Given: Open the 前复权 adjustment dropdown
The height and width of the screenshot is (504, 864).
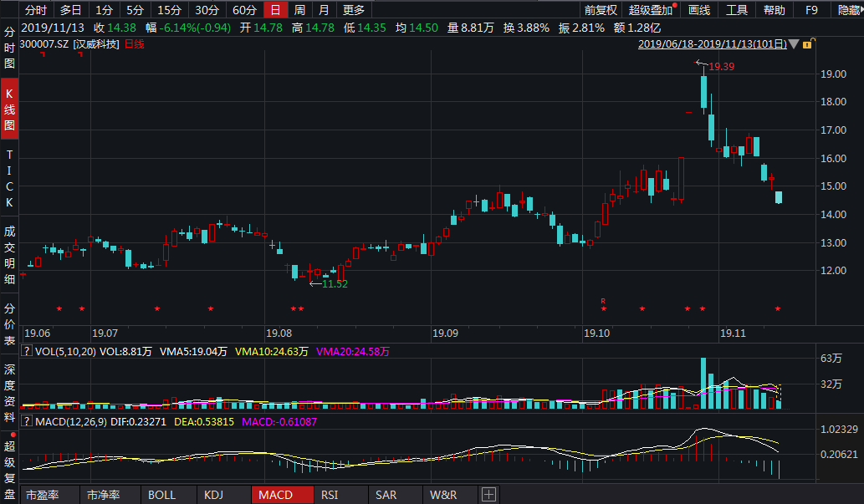Looking at the screenshot, I should [x=601, y=10].
